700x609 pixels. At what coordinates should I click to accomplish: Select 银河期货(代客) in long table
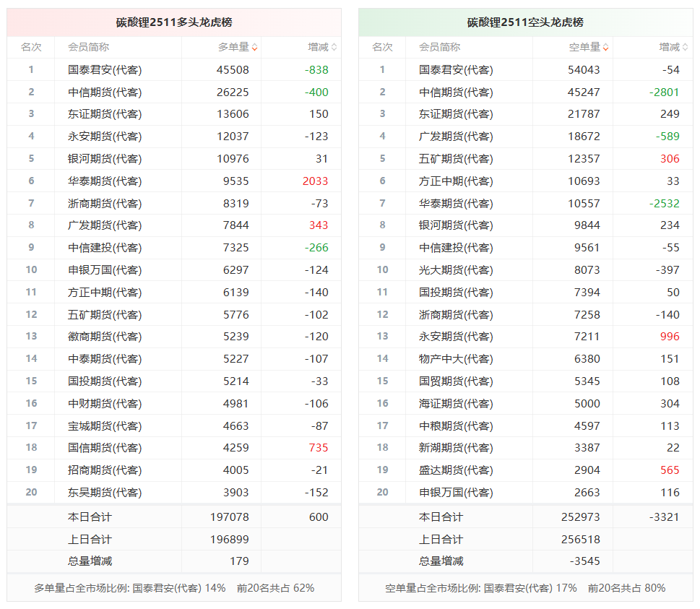(x=105, y=158)
